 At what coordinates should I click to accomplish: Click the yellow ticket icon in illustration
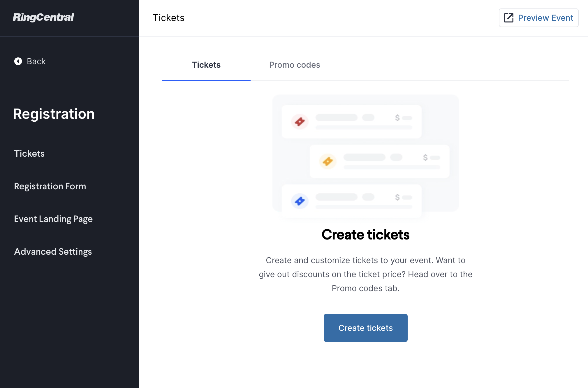[328, 161]
